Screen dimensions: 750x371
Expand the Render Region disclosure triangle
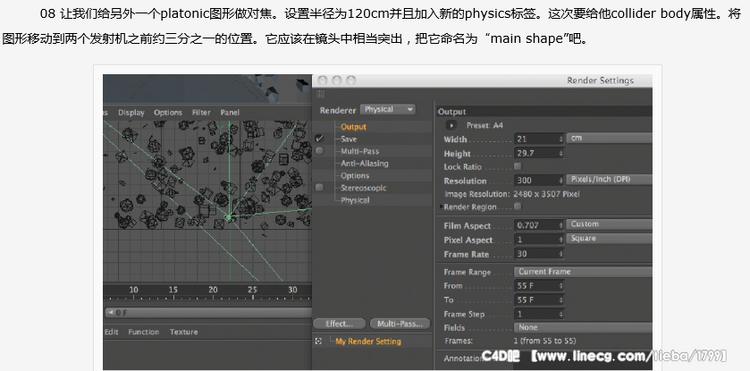441,207
